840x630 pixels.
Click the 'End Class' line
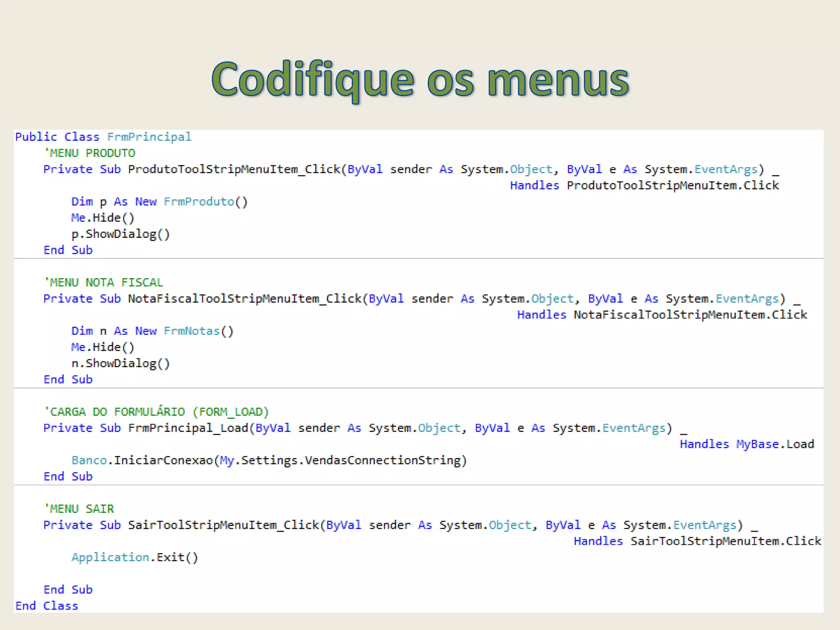pyautogui.click(x=46, y=606)
